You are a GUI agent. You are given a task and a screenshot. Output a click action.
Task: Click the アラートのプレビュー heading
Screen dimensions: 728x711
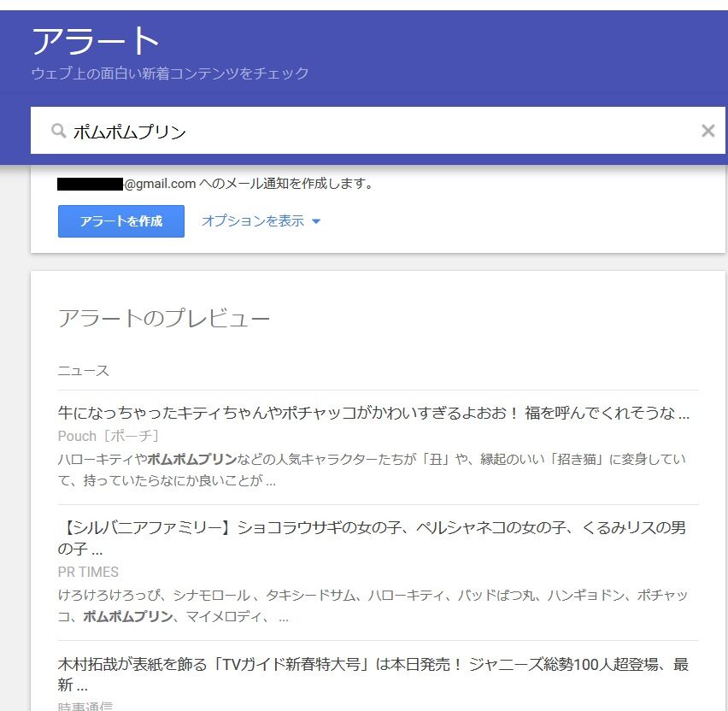pyautogui.click(x=163, y=319)
